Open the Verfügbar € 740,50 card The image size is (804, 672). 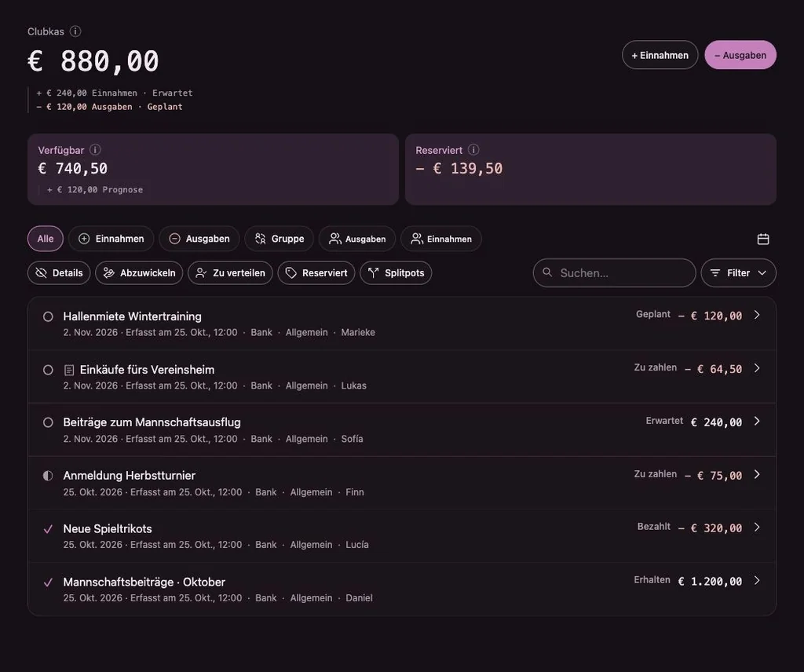tap(213, 170)
